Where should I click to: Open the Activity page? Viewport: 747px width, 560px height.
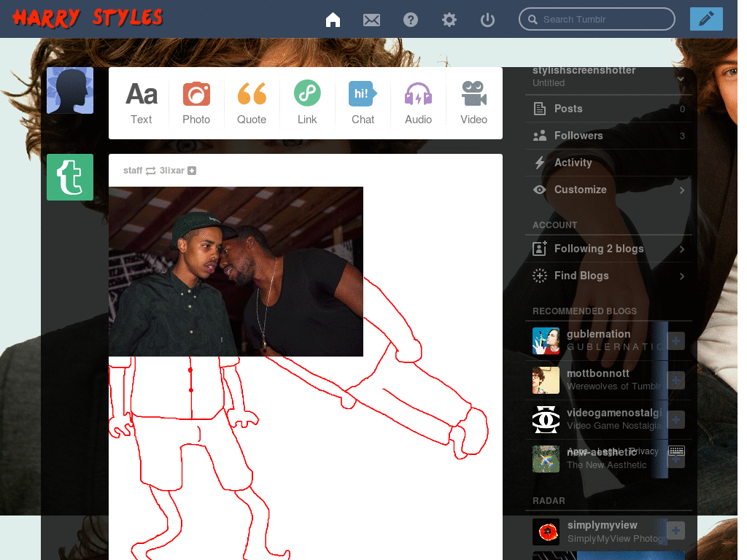pyautogui.click(x=608, y=163)
